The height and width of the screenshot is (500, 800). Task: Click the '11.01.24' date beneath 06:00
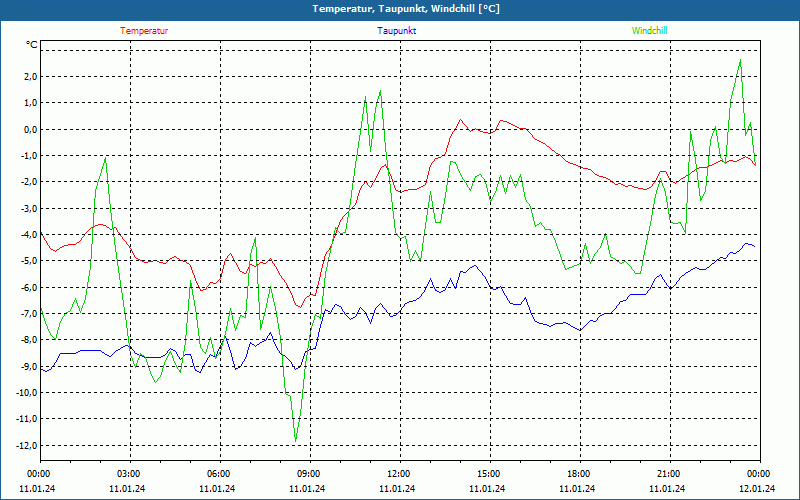(217, 489)
